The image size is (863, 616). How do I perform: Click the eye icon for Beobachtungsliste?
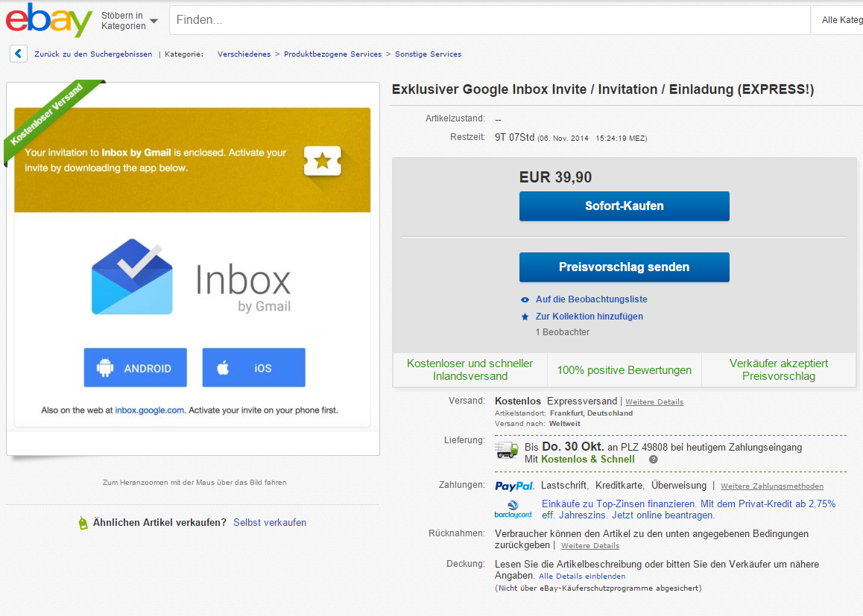click(x=525, y=299)
